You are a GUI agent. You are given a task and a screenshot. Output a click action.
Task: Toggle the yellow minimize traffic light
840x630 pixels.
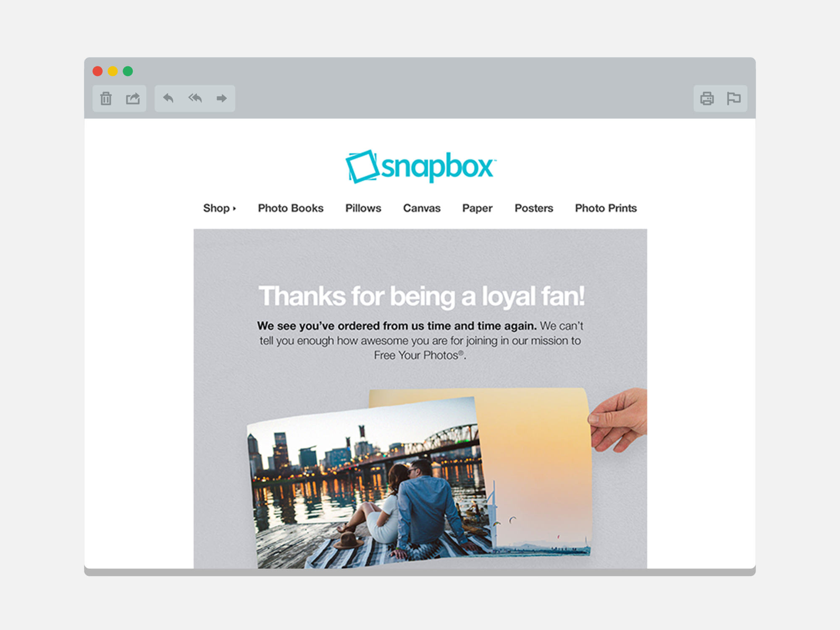pyautogui.click(x=113, y=71)
